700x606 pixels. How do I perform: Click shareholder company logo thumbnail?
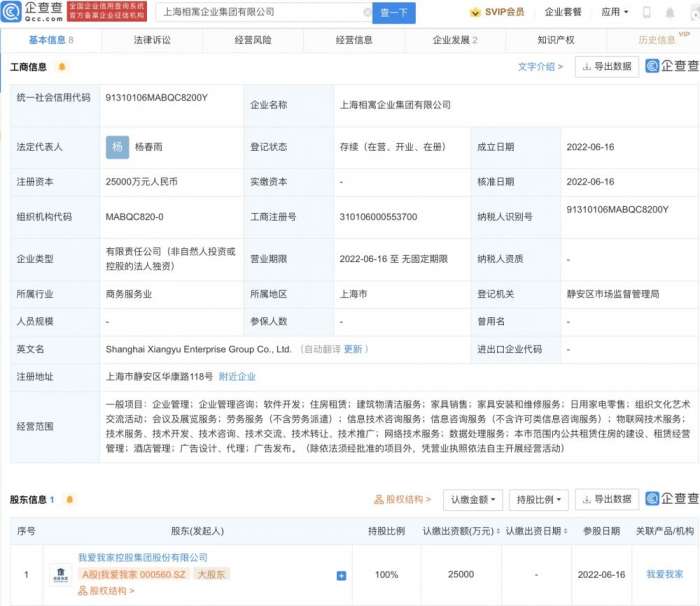[60, 574]
